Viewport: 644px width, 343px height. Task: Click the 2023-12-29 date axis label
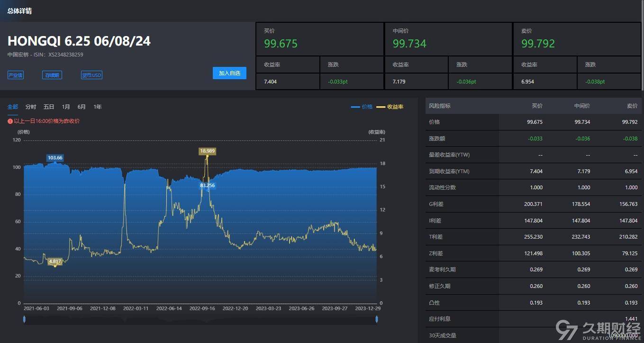click(x=368, y=308)
